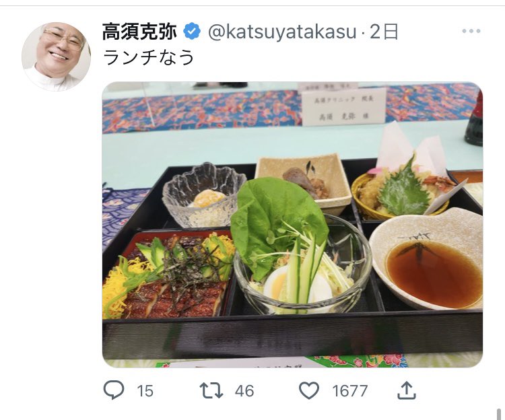The height and width of the screenshot is (420, 505).
Task: Click the blue verified badge
Action: coord(192,32)
